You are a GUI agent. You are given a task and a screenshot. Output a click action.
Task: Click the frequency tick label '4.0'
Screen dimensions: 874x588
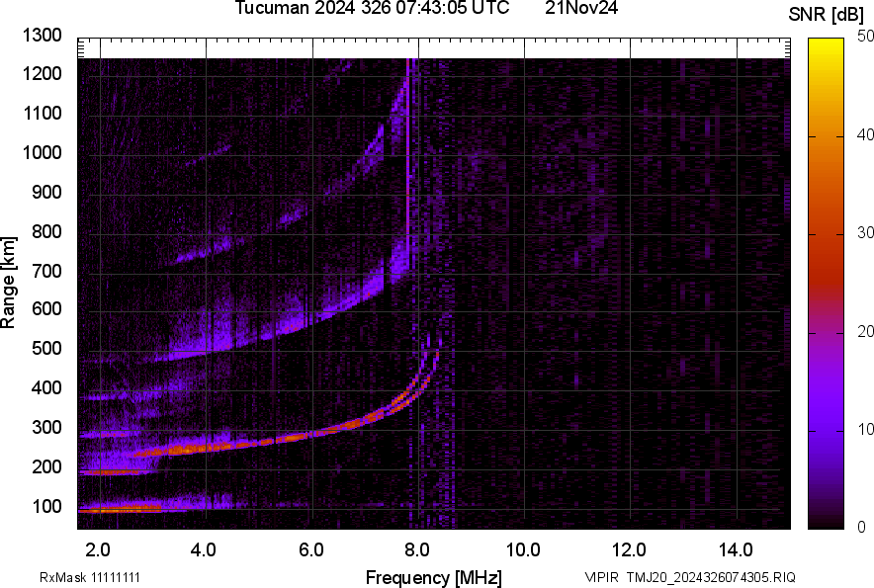[204, 550]
